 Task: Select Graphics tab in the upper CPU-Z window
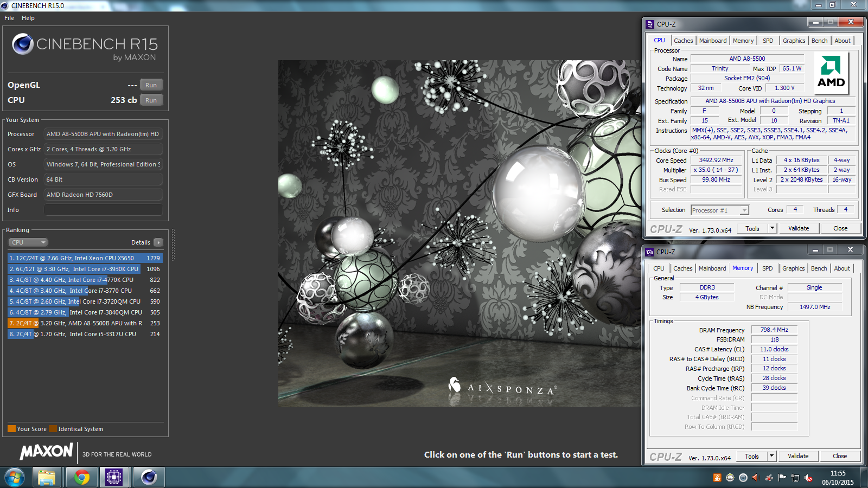point(794,41)
